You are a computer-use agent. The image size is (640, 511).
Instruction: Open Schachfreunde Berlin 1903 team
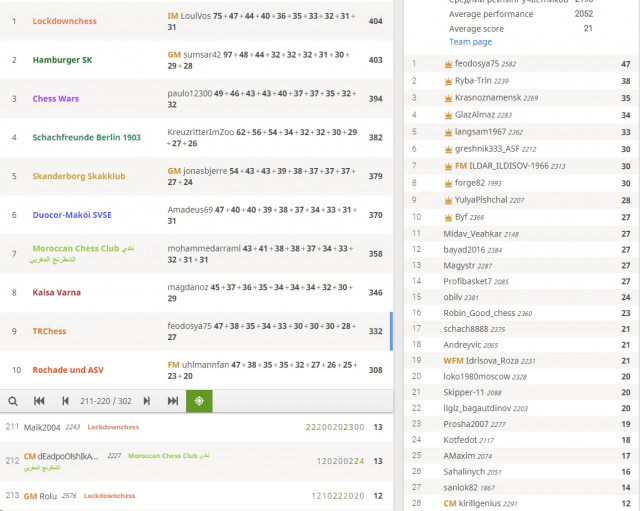(x=87, y=137)
